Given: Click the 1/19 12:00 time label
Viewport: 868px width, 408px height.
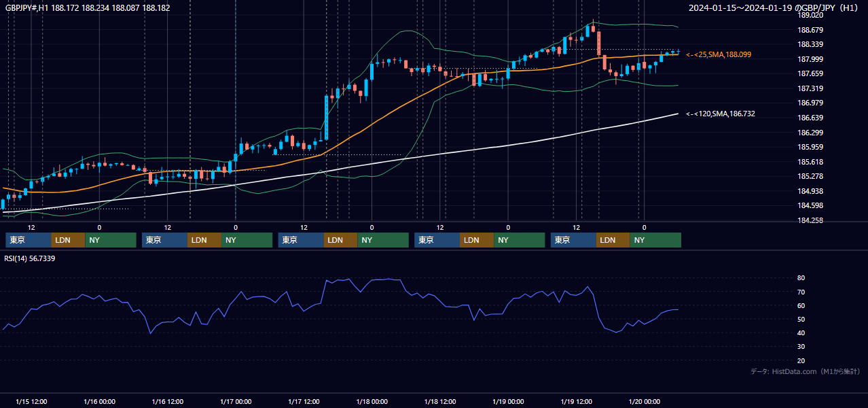Looking at the screenshot, I should pyautogui.click(x=577, y=402).
